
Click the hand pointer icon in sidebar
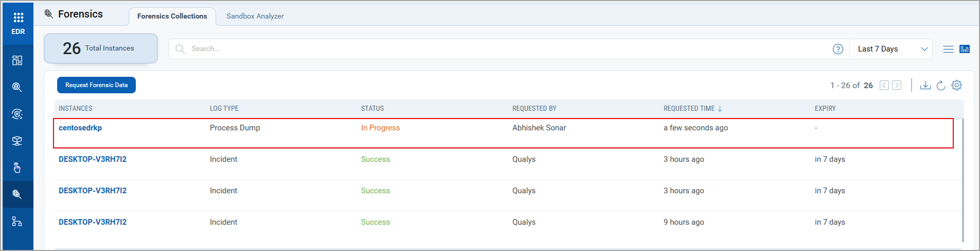pyautogui.click(x=17, y=168)
